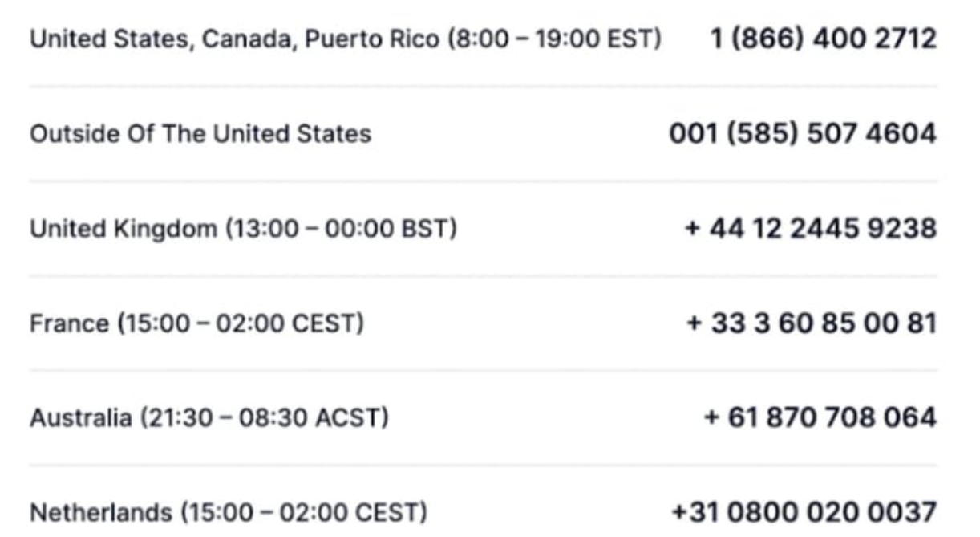The height and width of the screenshot is (537, 980).
Task: Select the "Outside Of The United States" label
Action: (x=200, y=133)
